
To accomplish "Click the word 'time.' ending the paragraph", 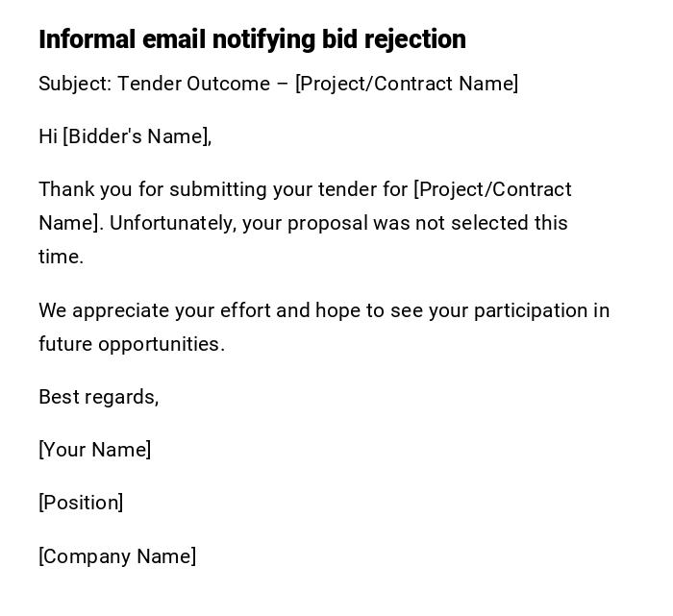I will coord(61,257).
